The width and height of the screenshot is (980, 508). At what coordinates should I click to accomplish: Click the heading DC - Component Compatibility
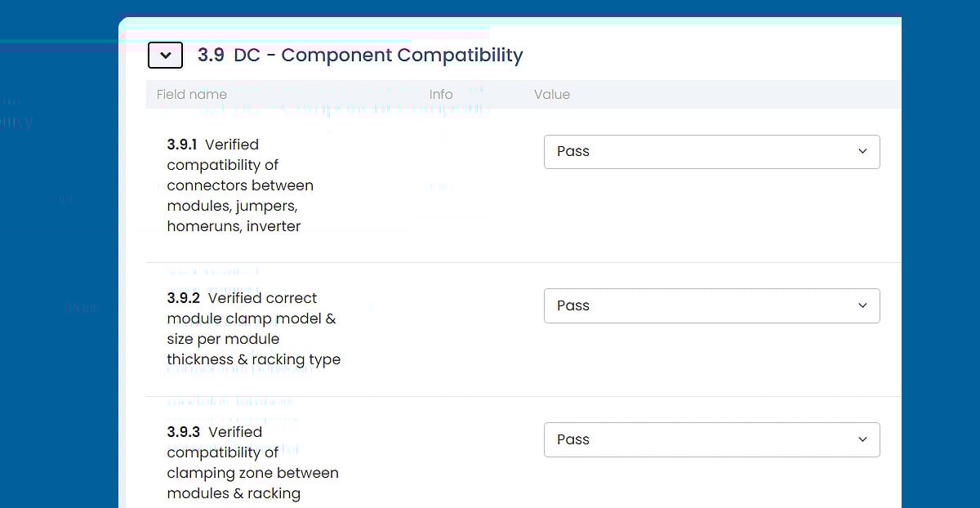pos(377,55)
